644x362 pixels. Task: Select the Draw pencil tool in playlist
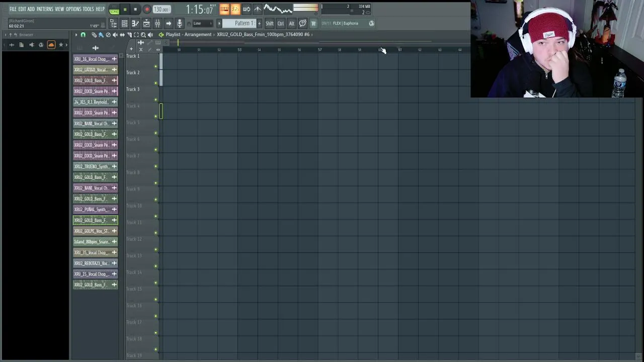coord(94,35)
